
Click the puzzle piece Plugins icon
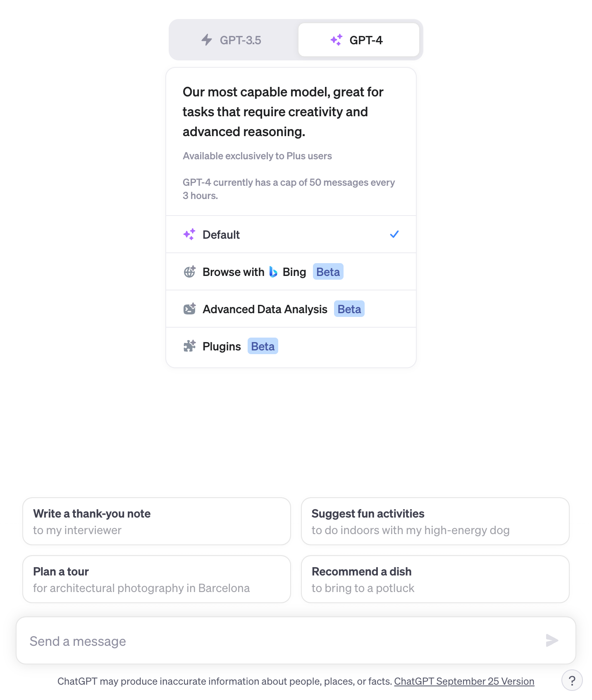coord(189,346)
